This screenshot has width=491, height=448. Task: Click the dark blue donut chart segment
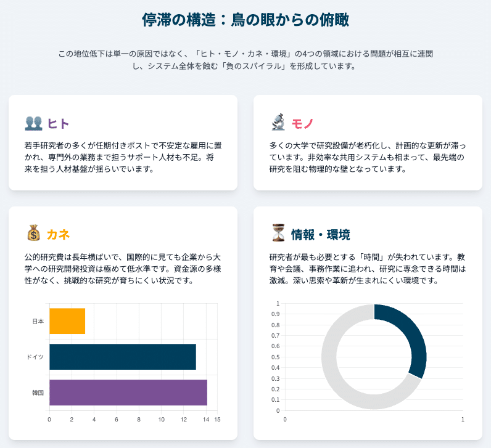coord(416,338)
